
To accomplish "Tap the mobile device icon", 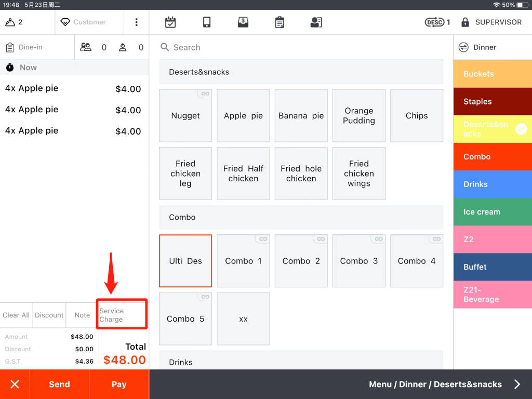I will click(207, 22).
